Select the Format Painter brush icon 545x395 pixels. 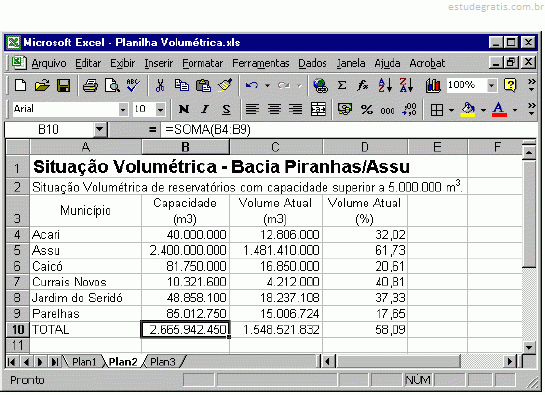(x=225, y=86)
